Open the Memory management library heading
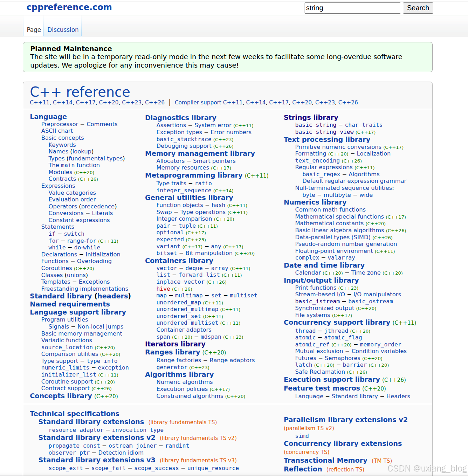 [200, 153]
